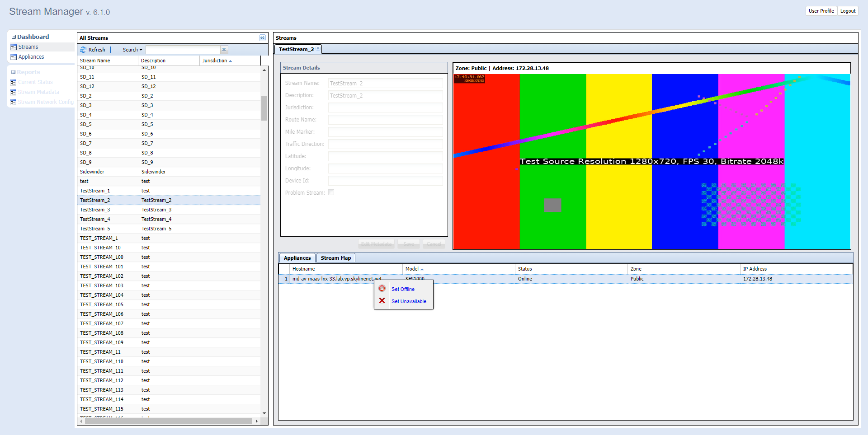
Task: Click the Set Unavailable red X icon
Action: [x=382, y=301]
